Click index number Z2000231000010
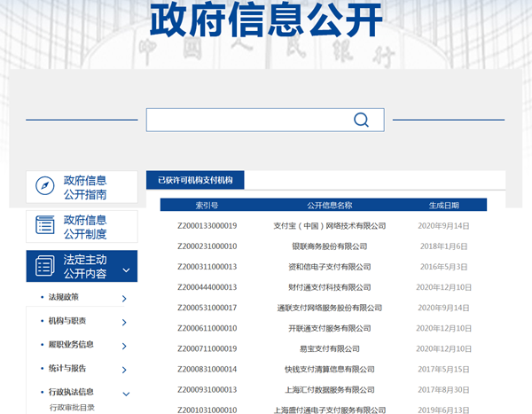Viewport: 532px width, 414px height. (x=207, y=246)
